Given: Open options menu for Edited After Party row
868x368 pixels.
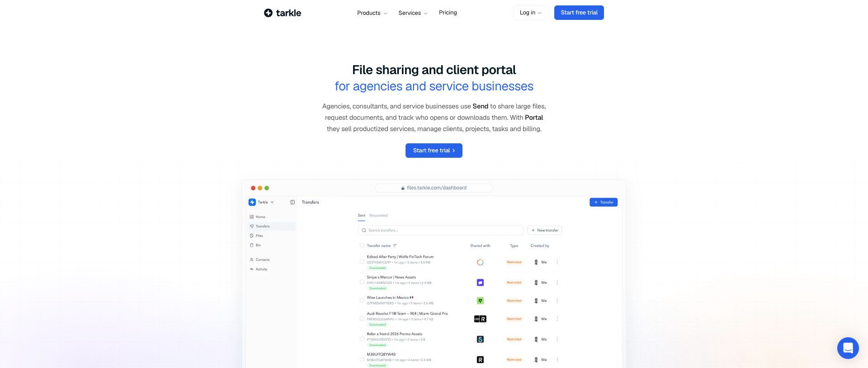Looking at the screenshot, I should click(557, 262).
